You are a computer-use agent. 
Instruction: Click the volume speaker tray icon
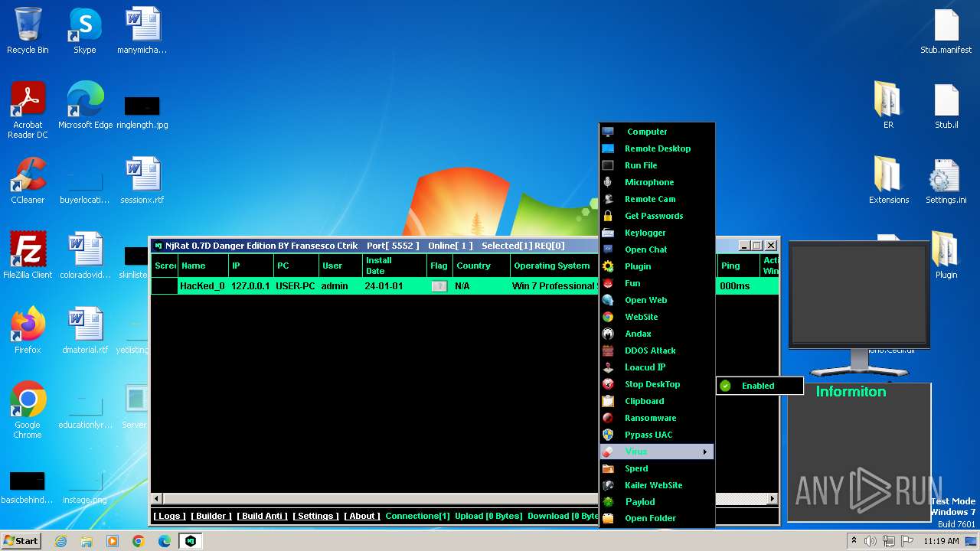871,541
